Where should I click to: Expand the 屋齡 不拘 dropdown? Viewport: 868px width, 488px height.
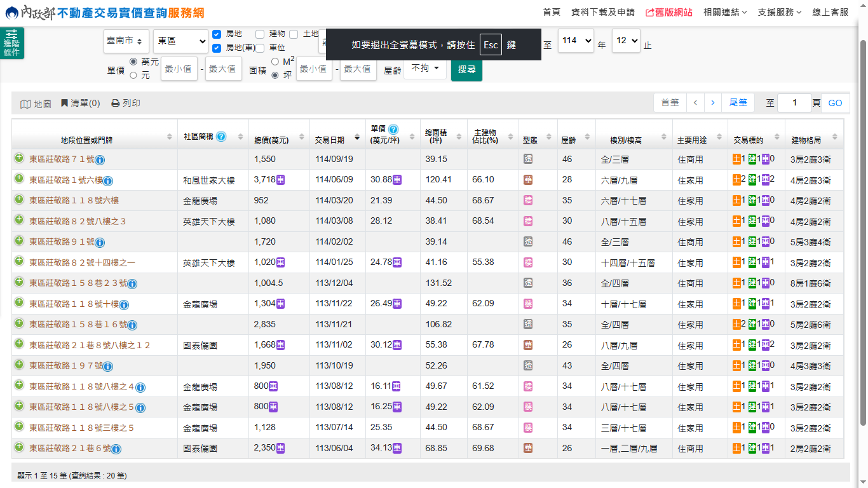424,68
